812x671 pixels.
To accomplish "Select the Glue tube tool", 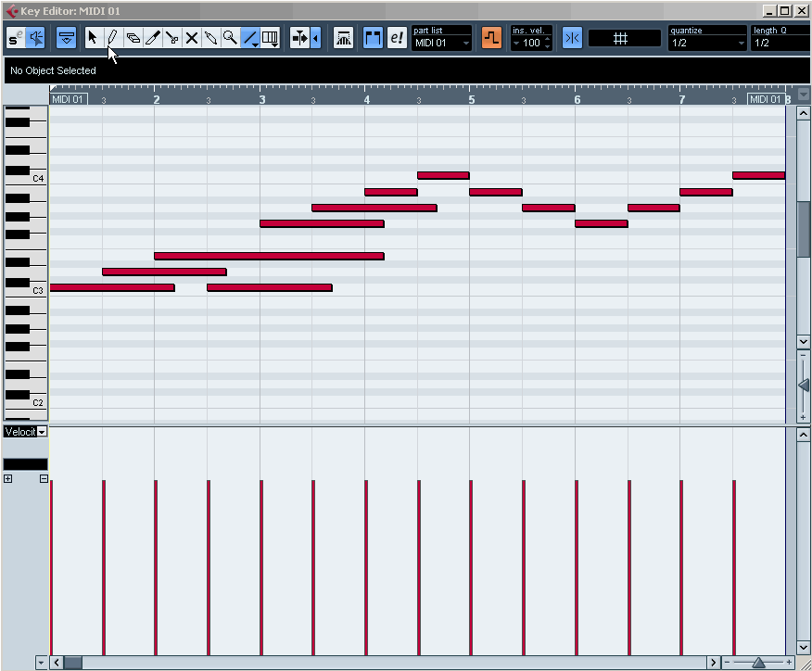I will pos(210,38).
